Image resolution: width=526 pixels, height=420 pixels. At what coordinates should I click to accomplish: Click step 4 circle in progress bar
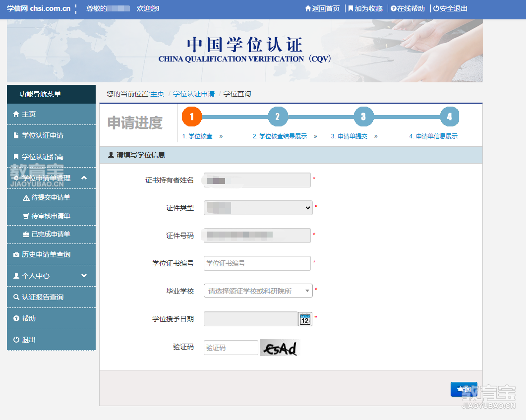[x=450, y=117]
